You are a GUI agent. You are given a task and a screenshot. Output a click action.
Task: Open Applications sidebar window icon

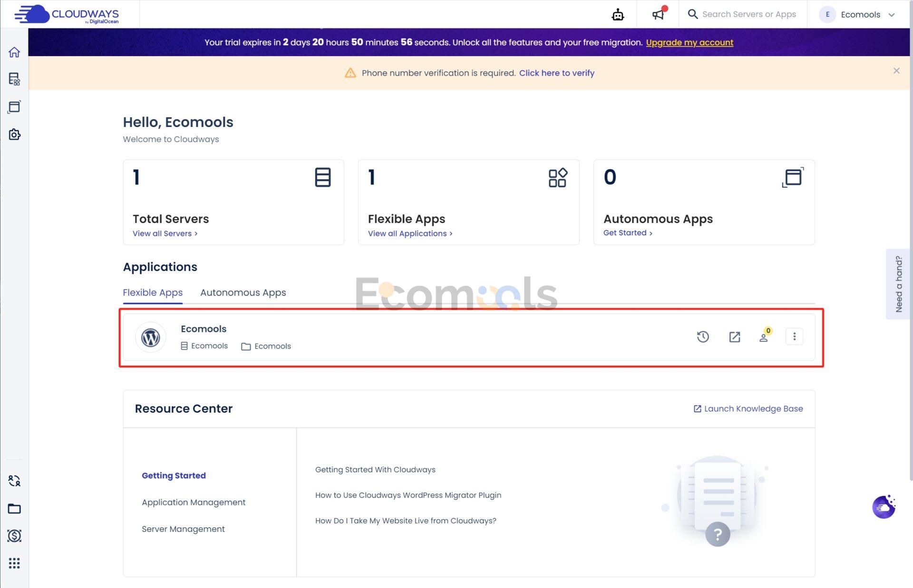click(x=14, y=106)
